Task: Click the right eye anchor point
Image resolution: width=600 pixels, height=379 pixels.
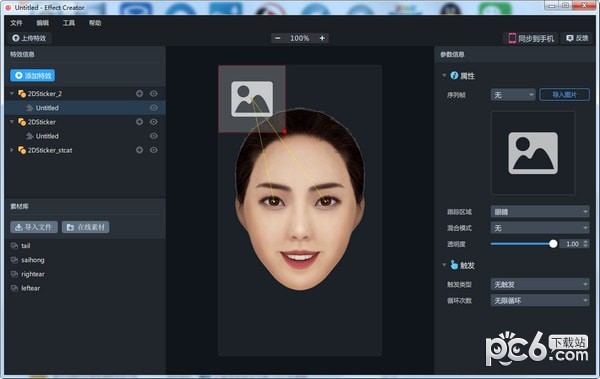Action: (326, 200)
